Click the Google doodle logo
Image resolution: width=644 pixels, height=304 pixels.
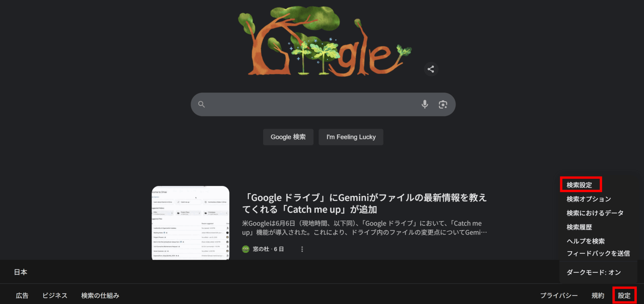pos(325,41)
